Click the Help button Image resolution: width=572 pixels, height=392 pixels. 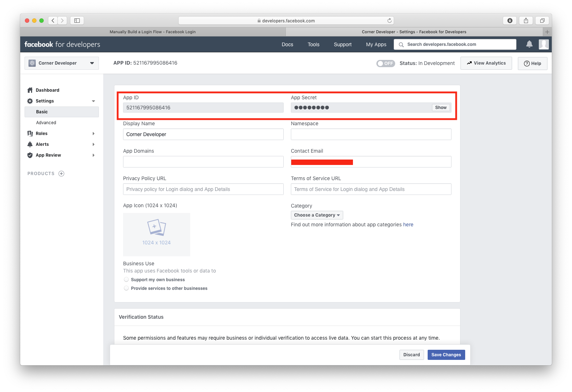(x=532, y=63)
